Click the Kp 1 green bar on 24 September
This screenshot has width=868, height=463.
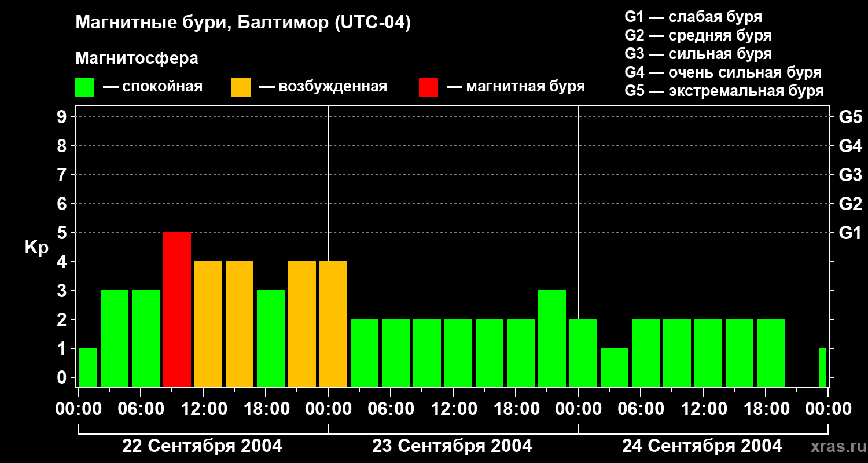click(615, 367)
